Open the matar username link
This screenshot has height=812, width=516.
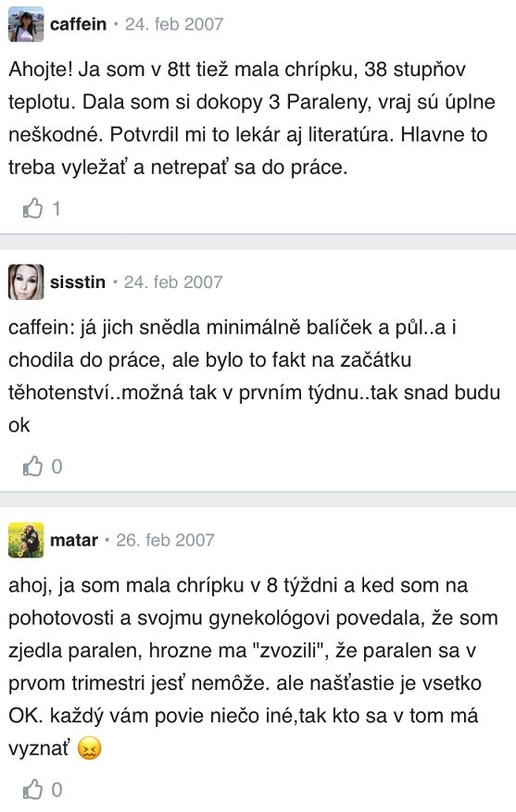click(x=74, y=540)
